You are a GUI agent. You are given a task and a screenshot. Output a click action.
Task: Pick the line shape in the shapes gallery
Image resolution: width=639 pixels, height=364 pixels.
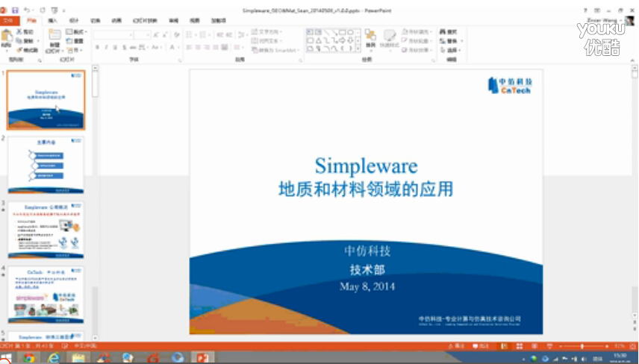327,32
